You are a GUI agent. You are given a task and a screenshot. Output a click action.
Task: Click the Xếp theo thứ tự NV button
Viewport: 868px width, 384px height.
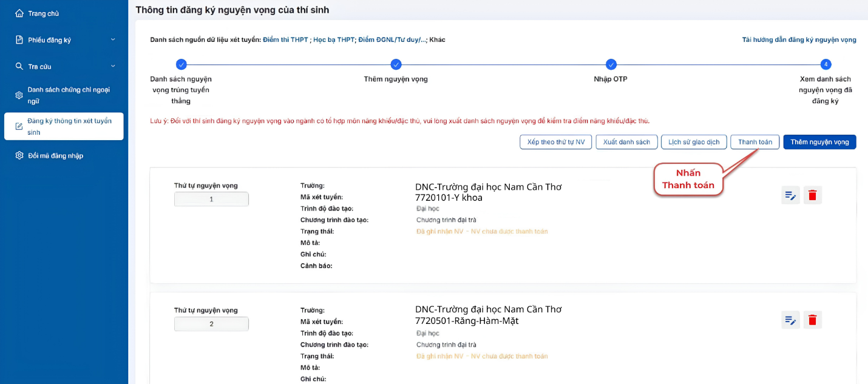(x=555, y=142)
